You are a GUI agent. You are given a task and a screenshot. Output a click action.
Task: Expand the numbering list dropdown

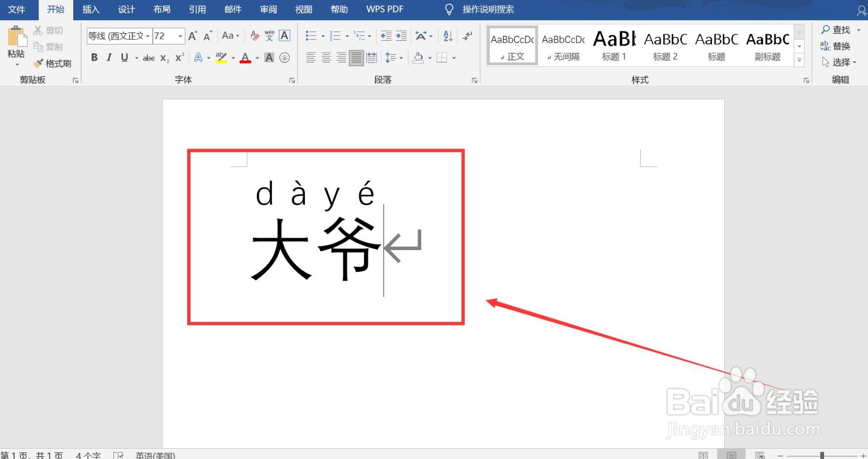[347, 36]
